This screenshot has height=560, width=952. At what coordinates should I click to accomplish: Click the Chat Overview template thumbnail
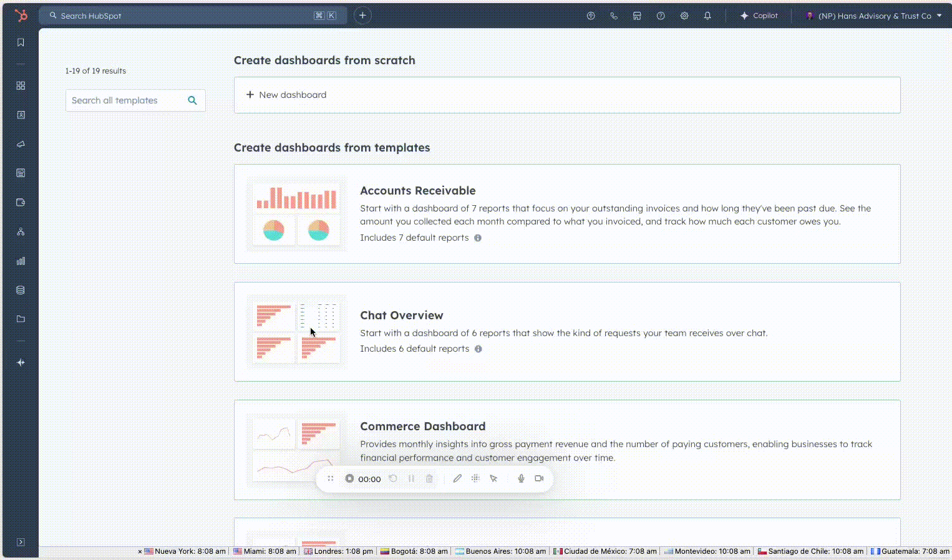click(296, 331)
